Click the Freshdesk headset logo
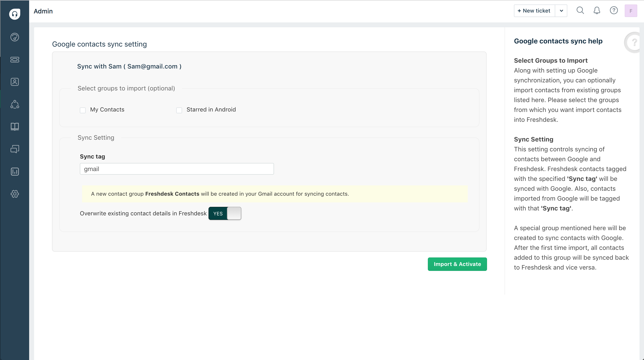The width and height of the screenshot is (644, 360). [x=15, y=14]
